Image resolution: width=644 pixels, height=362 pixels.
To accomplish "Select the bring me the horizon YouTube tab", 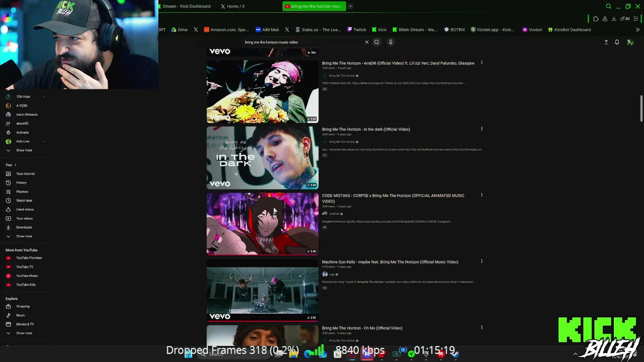I will pyautogui.click(x=313, y=7).
